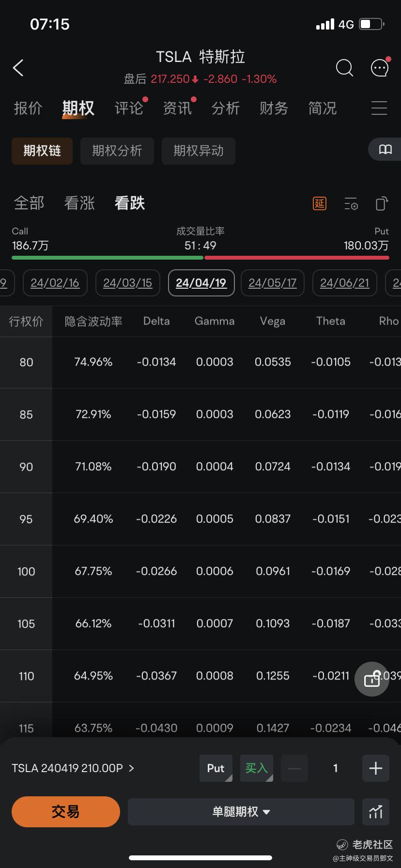This screenshot has width=401, height=868.
Task: Show 全部 options
Action: [29, 203]
